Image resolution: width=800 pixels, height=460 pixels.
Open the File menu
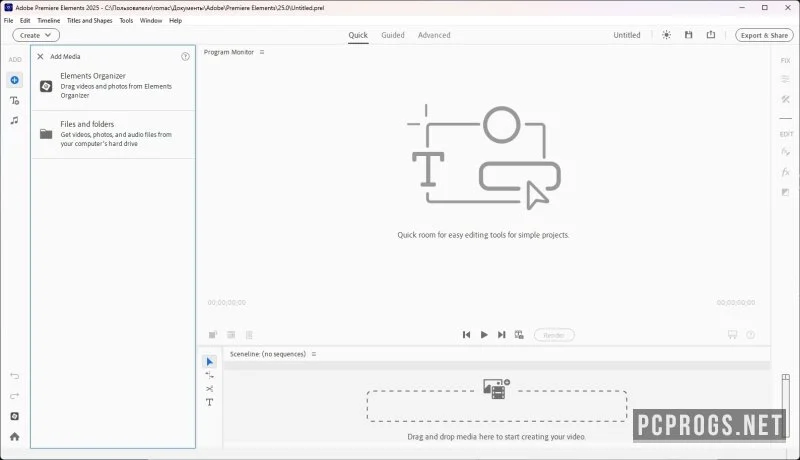(9, 21)
